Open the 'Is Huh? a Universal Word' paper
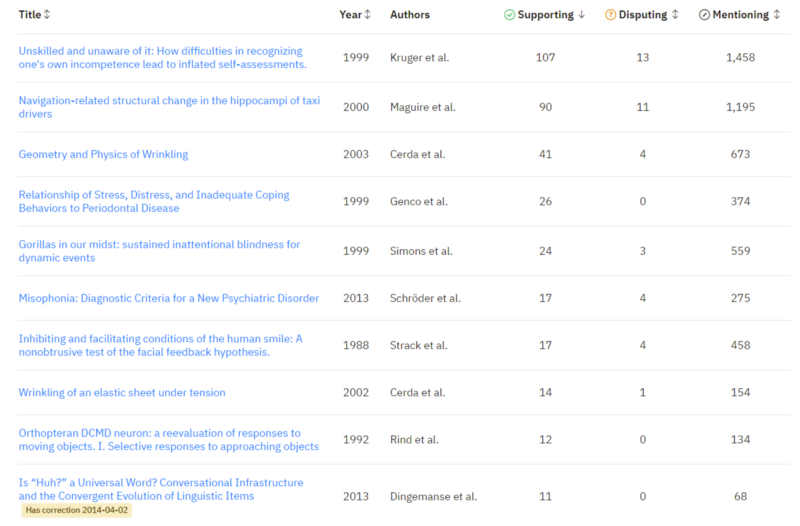The width and height of the screenshot is (800, 526). (x=160, y=489)
